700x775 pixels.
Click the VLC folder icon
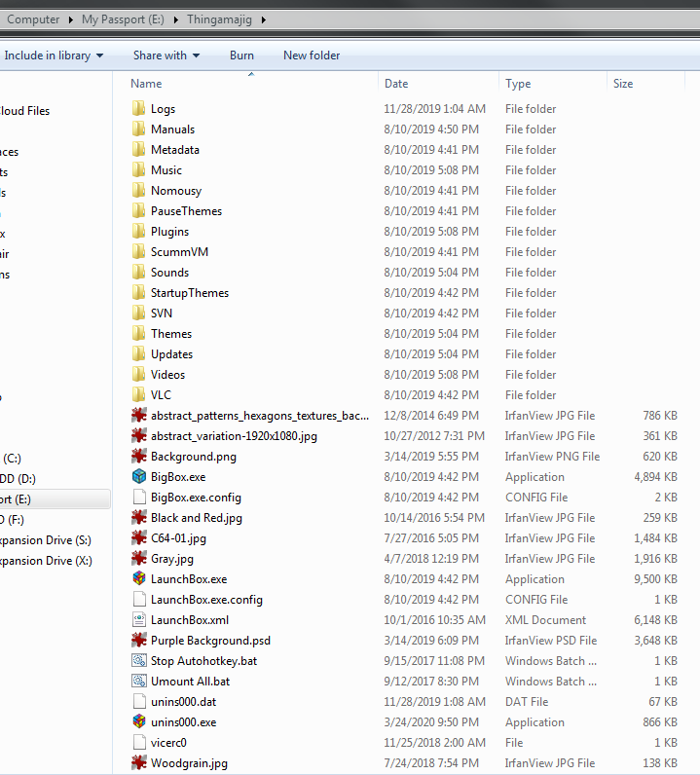[139, 395]
